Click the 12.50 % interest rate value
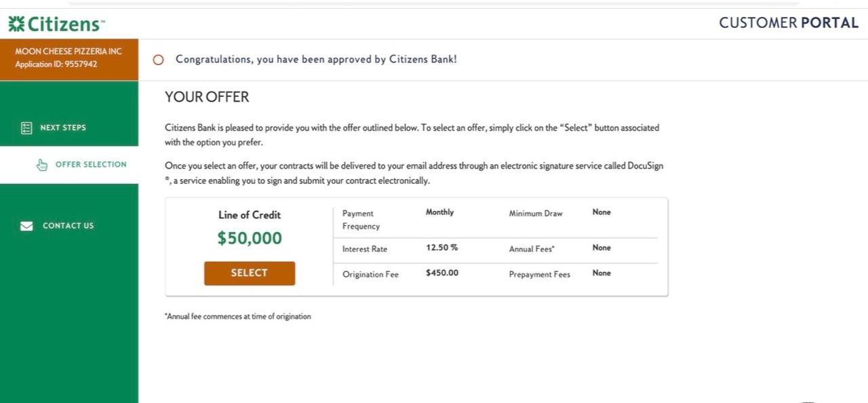Screen dimensions: 868x403 [442, 248]
